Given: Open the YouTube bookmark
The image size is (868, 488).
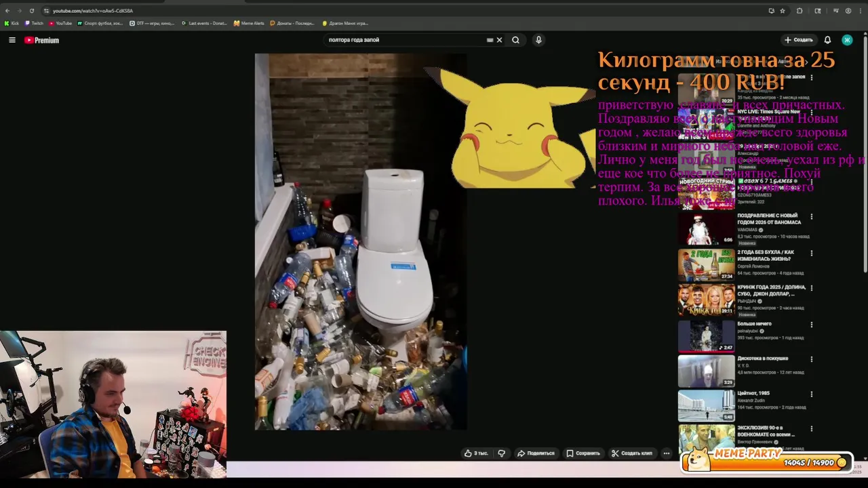Looking at the screenshot, I should [60, 23].
